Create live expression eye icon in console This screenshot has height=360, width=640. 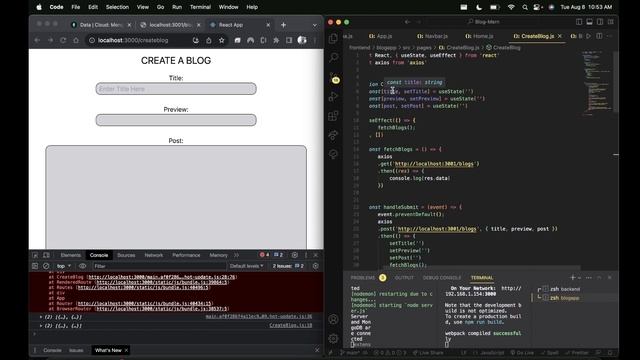click(x=82, y=266)
